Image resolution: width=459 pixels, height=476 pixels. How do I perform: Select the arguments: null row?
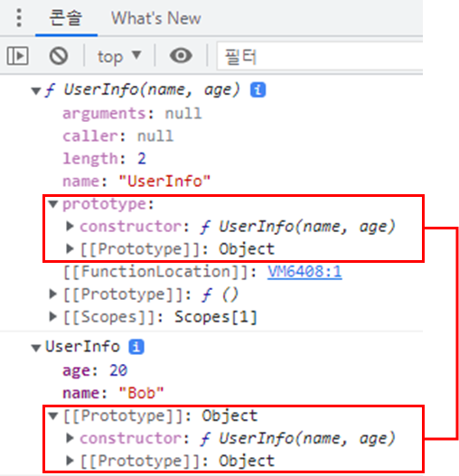(132, 114)
